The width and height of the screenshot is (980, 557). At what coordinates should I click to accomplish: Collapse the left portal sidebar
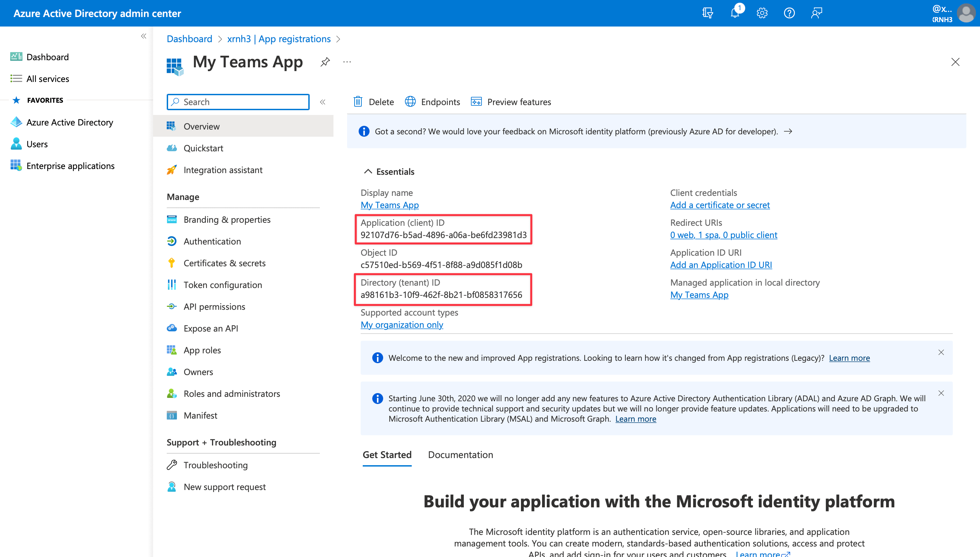(x=144, y=36)
